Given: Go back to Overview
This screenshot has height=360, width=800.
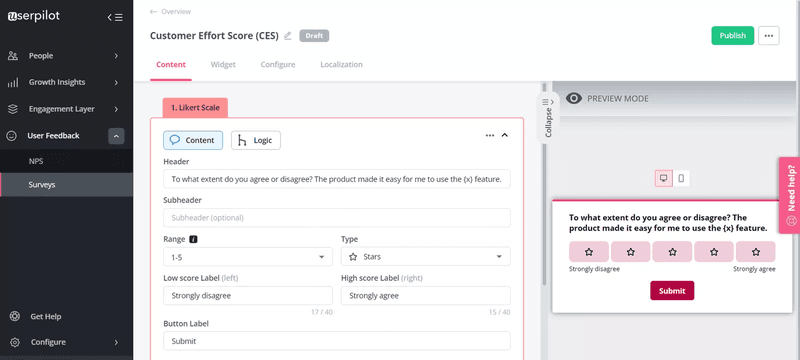Looking at the screenshot, I should [170, 12].
